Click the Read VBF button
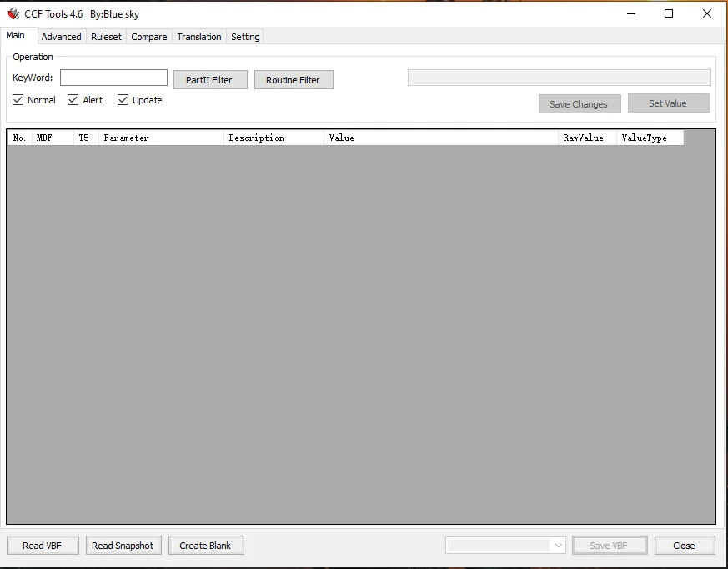Screen dimensions: 728x569 tap(42, 546)
